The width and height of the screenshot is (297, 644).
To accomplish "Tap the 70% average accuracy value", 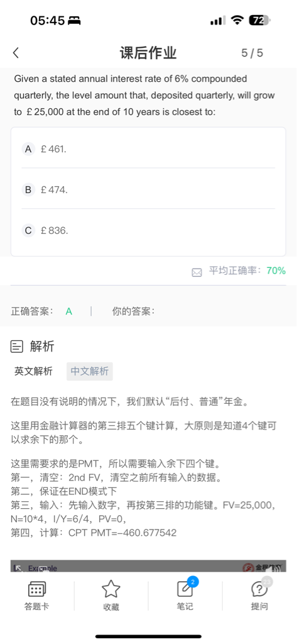I will pyautogui.click(x=276, y=270).
